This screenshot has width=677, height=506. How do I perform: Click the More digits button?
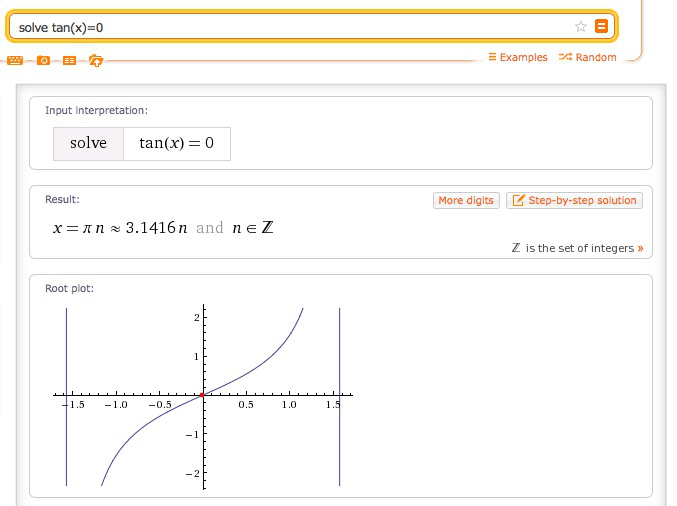[x=466, y=200]
